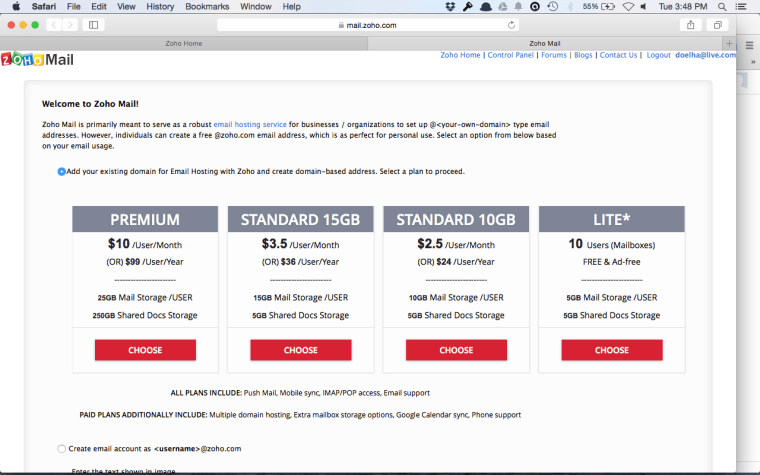Choose the Premium plan

coord(145,350)
